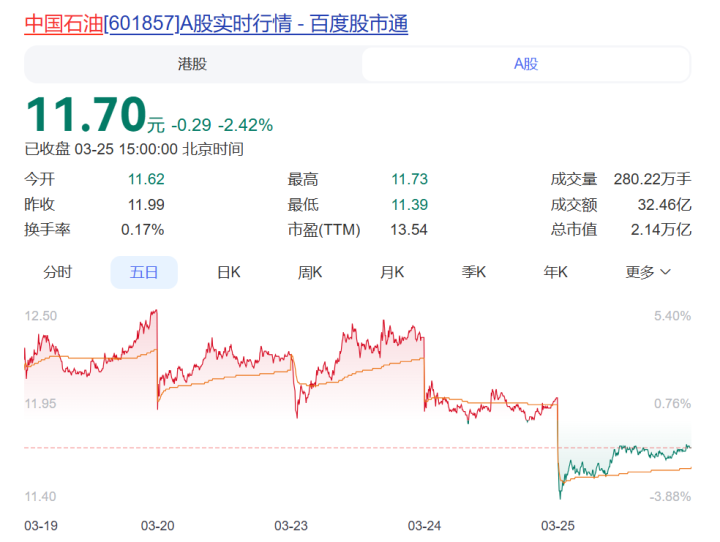Screen dimensions: 720x542
Task: Switch to the 日K chart
Action: pos(229,272)
